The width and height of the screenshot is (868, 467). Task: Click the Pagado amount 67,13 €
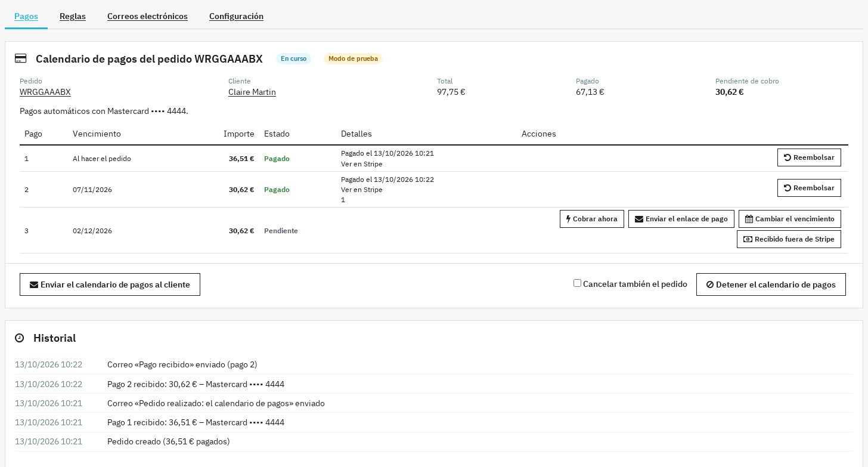tap(590, 92)
